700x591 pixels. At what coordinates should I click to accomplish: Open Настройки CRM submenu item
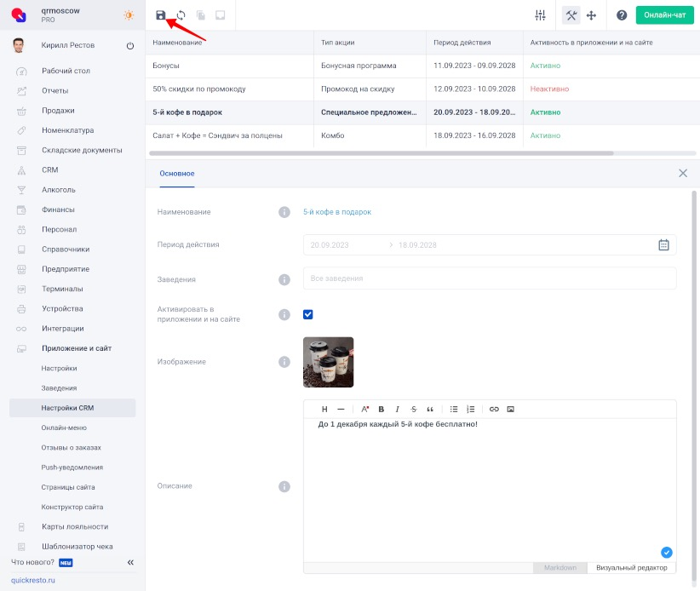click(72, 408)
